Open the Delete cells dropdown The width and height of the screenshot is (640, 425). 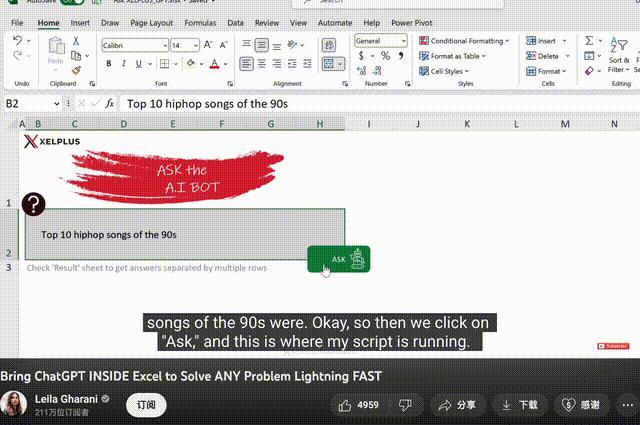[x=567, y=56]
